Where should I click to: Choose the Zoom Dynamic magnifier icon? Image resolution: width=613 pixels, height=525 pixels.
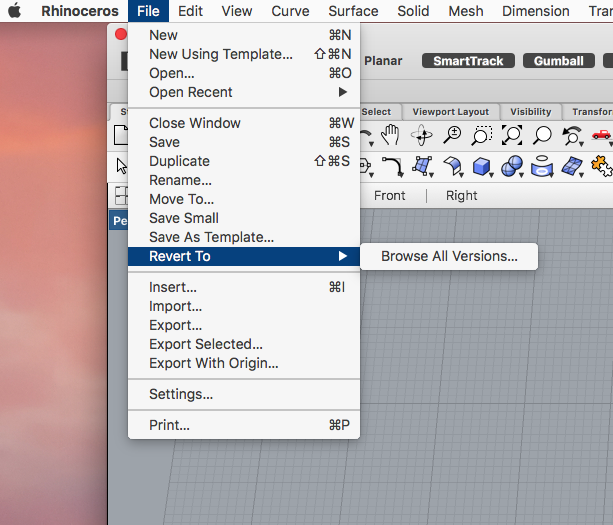coord(452,135)
